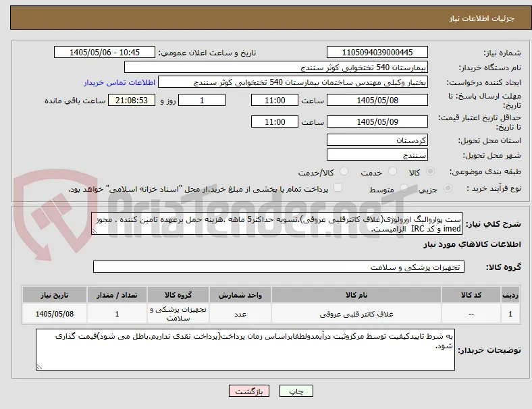532x409 pixels.
Task: Select the متوسط purchase type radio
Action: point(404,188)
